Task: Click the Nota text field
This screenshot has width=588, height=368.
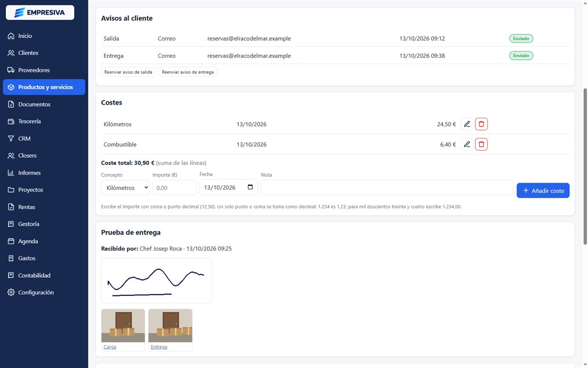Action: tap(387, 187)
